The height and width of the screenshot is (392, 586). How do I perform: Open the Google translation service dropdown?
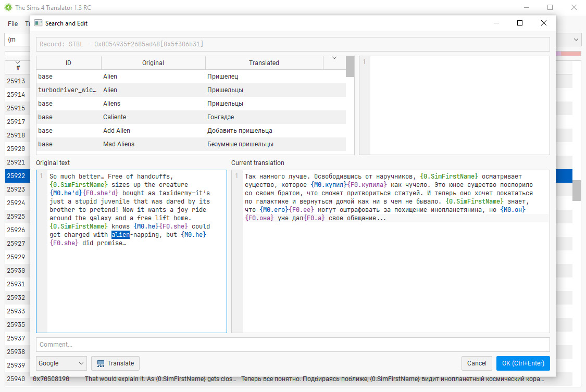pyautogui.click(x=61, y=363)
